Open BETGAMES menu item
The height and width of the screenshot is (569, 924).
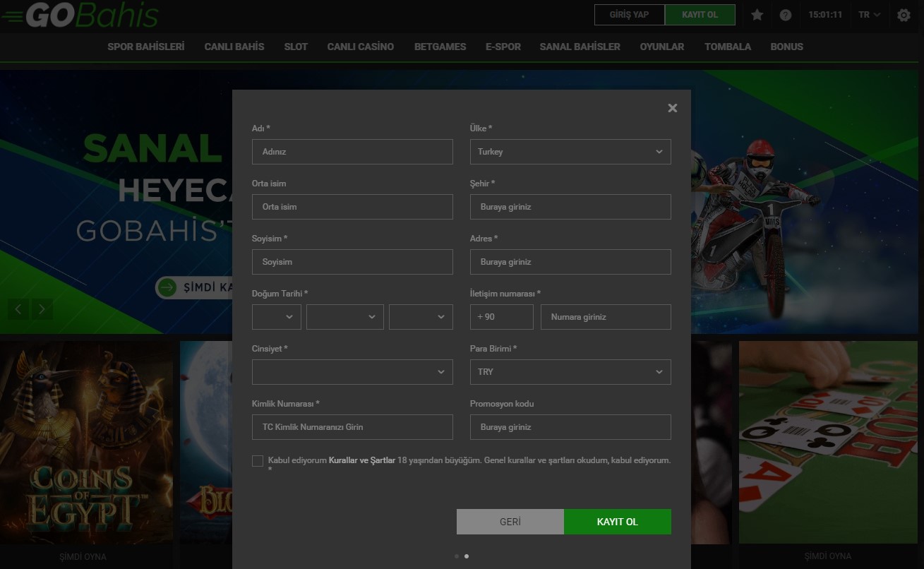pyautogui.click(x=440, y=47)
